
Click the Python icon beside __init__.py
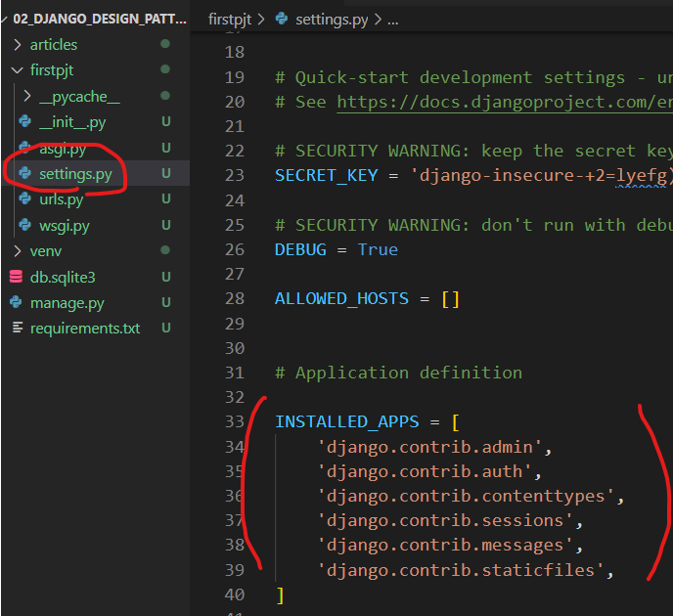pos(24,121)
